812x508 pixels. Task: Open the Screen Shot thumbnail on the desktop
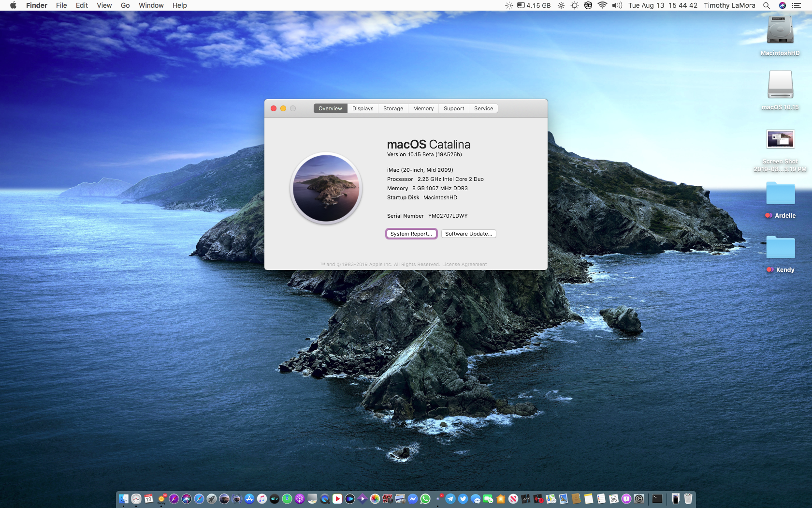click(780, 139)
